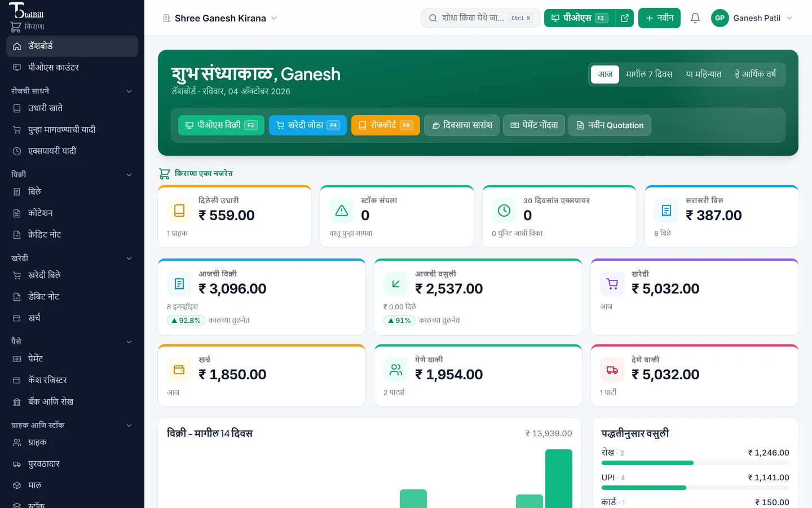Click the स्टॉक संपला warning triangle icon
The width and height of the screenshot is (812, 508).
point(342,211)
